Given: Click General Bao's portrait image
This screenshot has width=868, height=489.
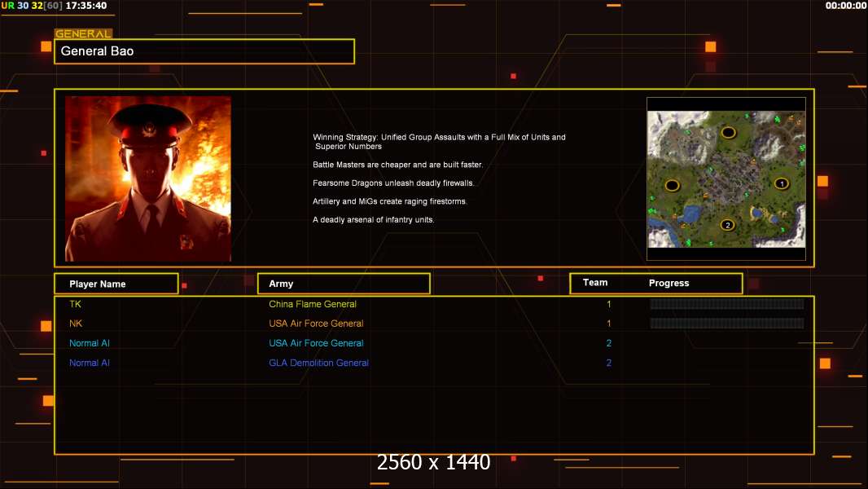Looking at the screenshot, I should 148,178.
